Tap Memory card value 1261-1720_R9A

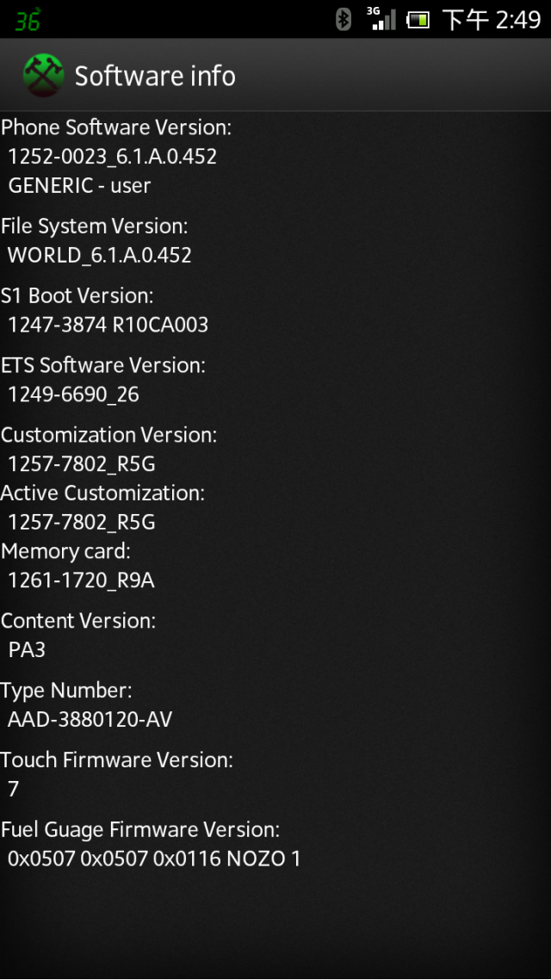click(81, 580)
